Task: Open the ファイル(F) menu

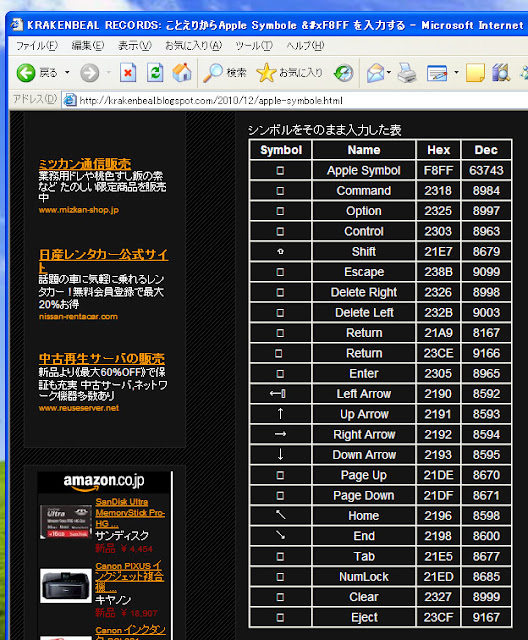Action: [x=37, y=46]
